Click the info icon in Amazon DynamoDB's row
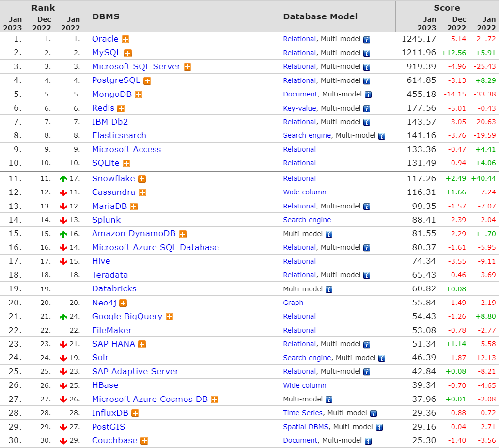The height and width of the screenshot is (448, 499). (x=329, y=234)
